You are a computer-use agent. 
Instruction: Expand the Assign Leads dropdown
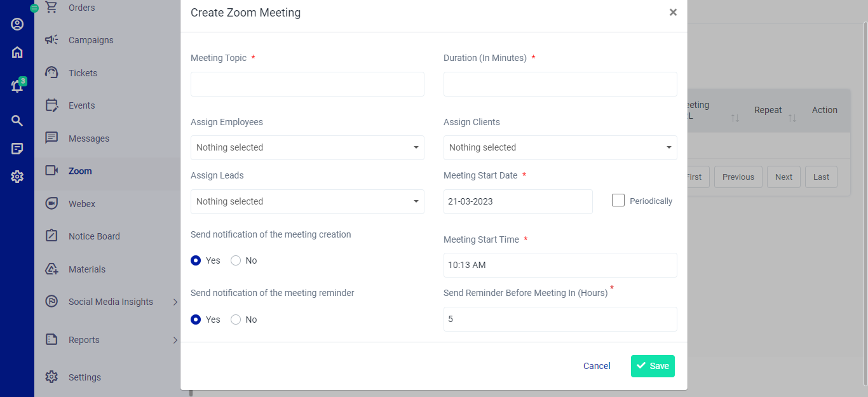click(307, 201)
